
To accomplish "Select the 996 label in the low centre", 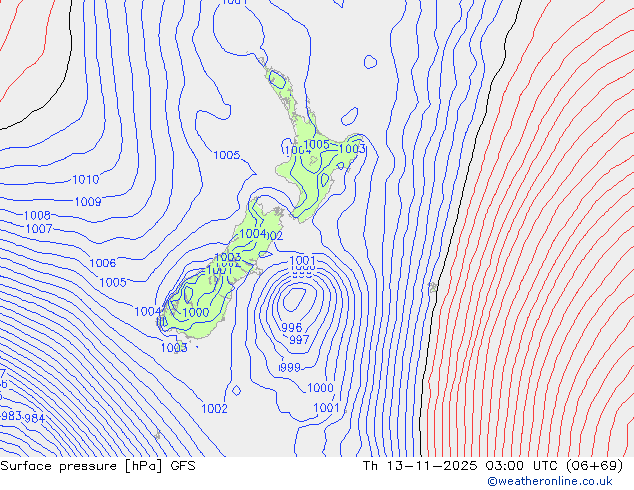I will click(292, 327).
